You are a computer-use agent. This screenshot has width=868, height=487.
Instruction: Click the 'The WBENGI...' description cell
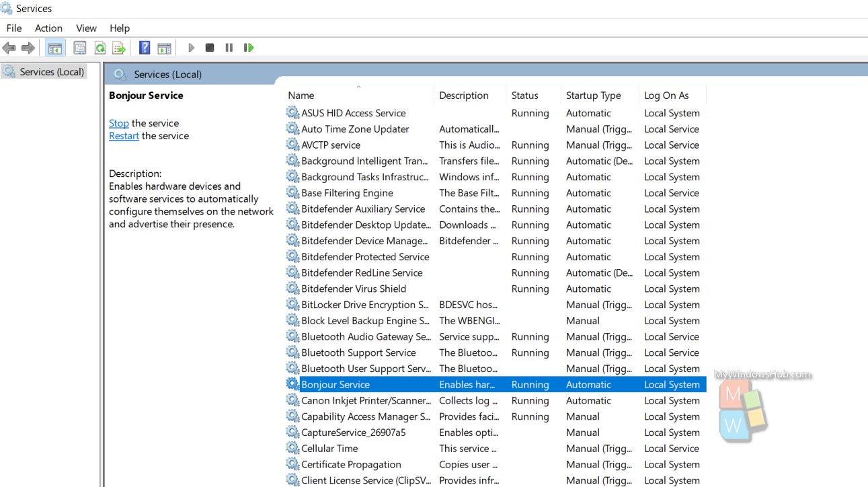point(469,321)
